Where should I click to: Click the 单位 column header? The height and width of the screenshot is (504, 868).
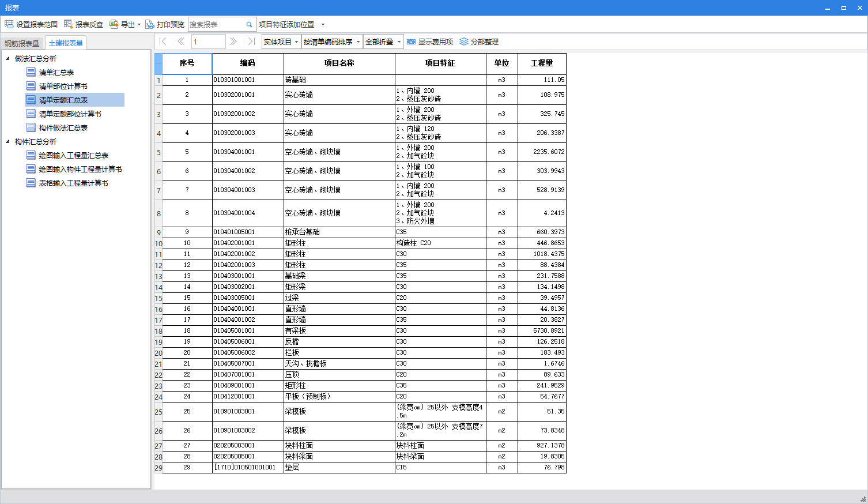[502, 63]
